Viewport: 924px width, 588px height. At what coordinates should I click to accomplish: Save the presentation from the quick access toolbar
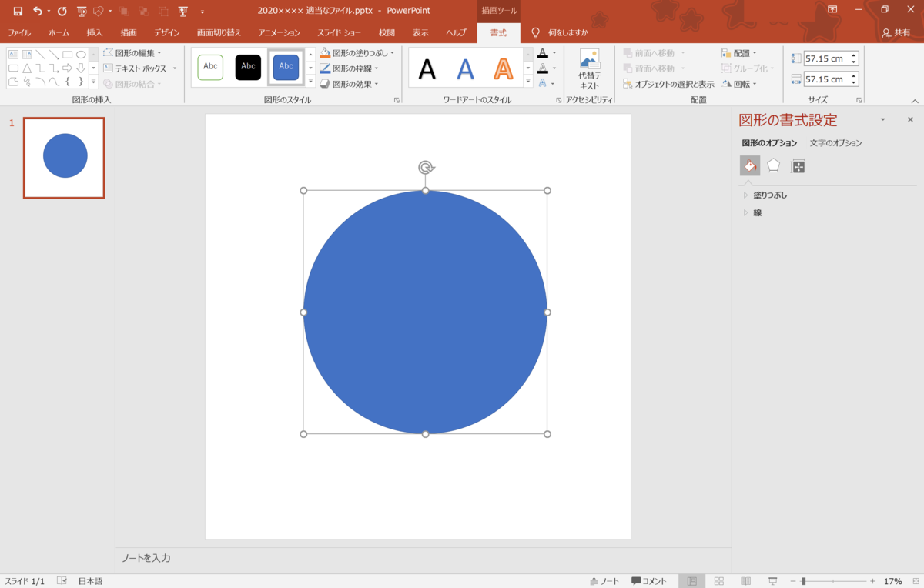(18, 11)
